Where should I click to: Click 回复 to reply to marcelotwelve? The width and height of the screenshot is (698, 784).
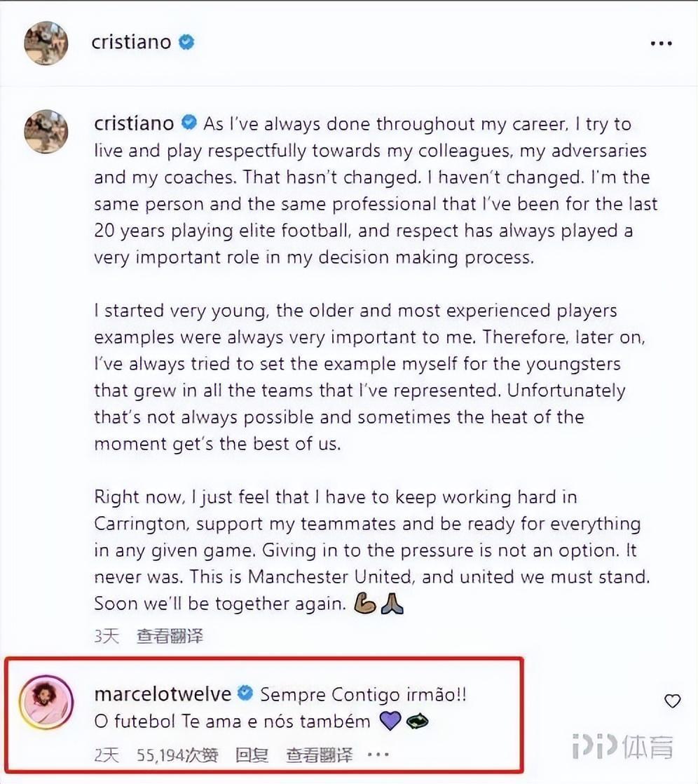coord(252,755)
